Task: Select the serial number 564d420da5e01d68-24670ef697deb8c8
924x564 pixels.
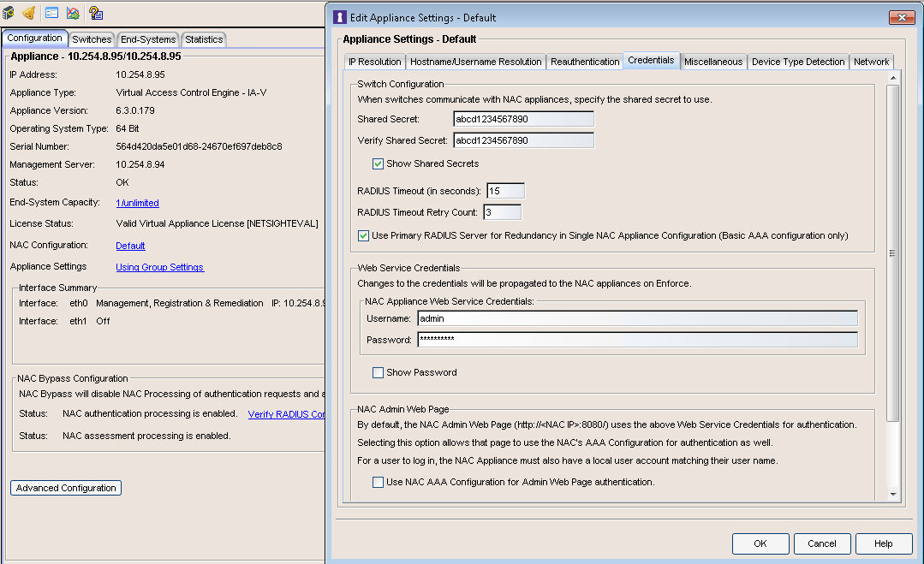Action: (199, 146)
